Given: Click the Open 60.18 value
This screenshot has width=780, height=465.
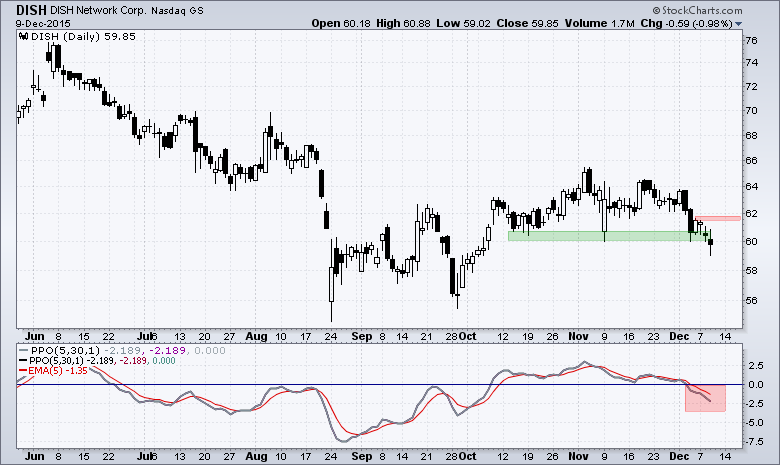Looking at the screenshot, I should coord(341,23).
